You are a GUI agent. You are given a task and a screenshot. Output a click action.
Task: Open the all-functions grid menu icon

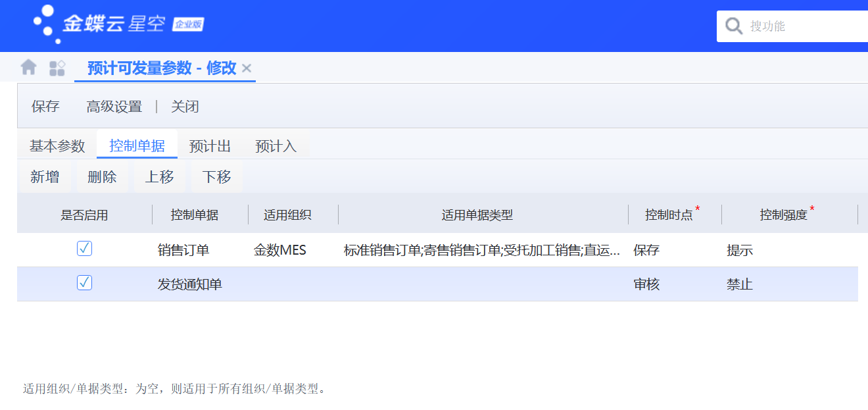pos(57,67)
